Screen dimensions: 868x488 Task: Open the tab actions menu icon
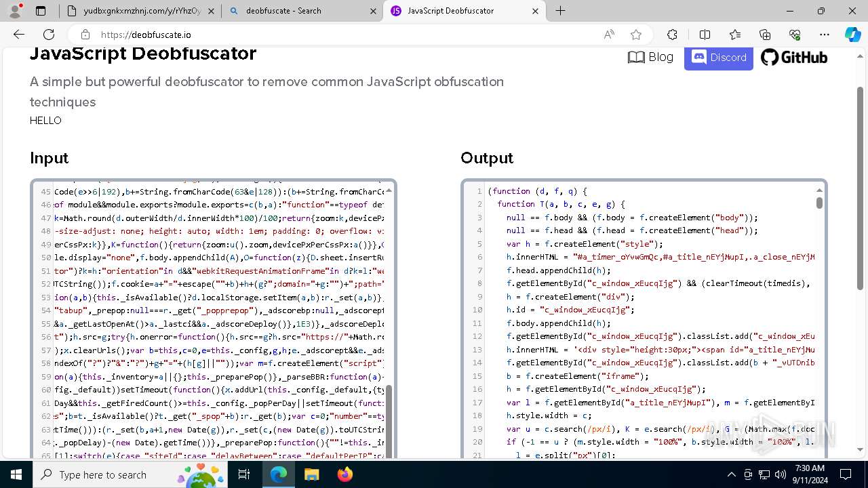coord(41,11)
